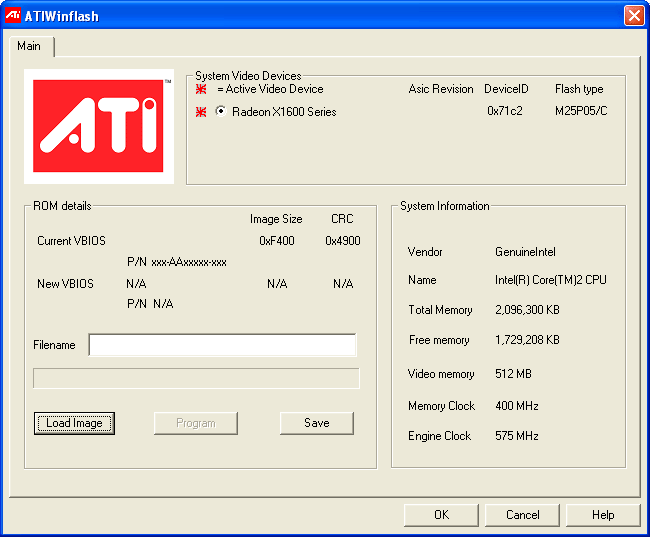
Task: Click the Filename label
Action: coord(54,345)
